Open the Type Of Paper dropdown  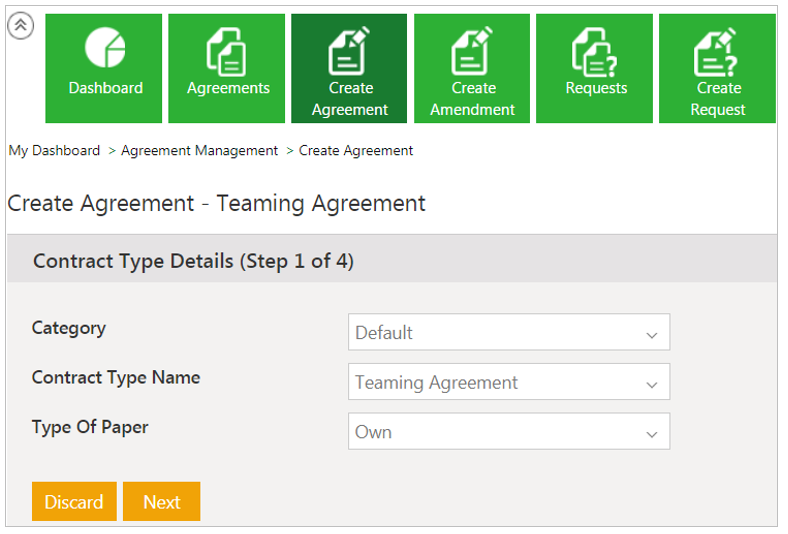point(508,432)
